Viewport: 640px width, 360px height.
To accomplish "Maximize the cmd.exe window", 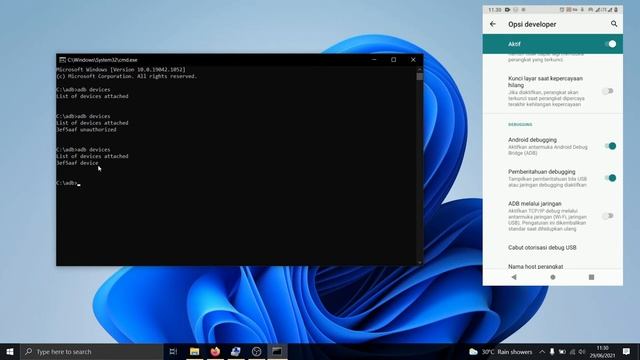I will pyautogui.click(x=393, y=60).
